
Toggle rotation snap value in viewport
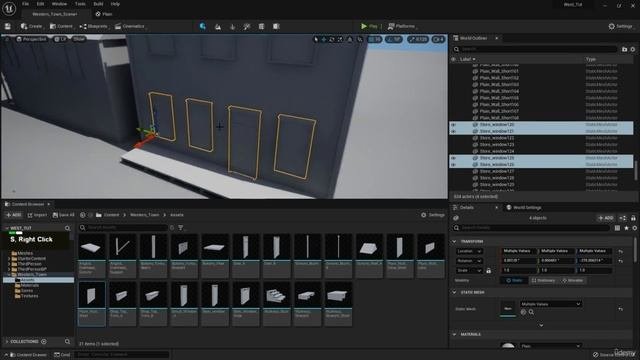[x=394, y=40]
